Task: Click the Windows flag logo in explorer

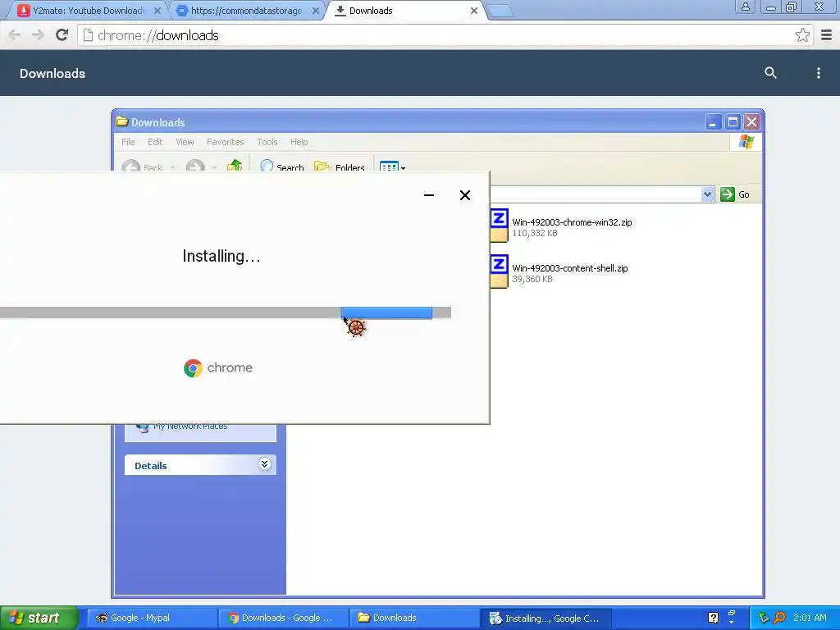Action: (746, 142)
